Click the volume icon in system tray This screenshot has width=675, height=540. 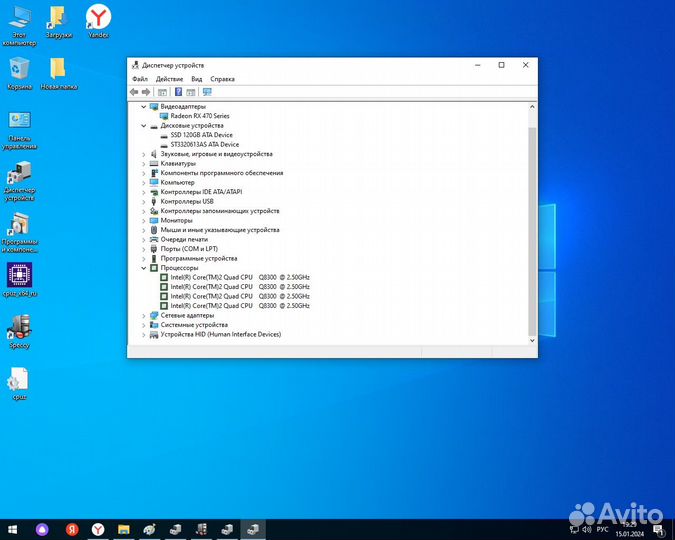click(x=586, y=529)
